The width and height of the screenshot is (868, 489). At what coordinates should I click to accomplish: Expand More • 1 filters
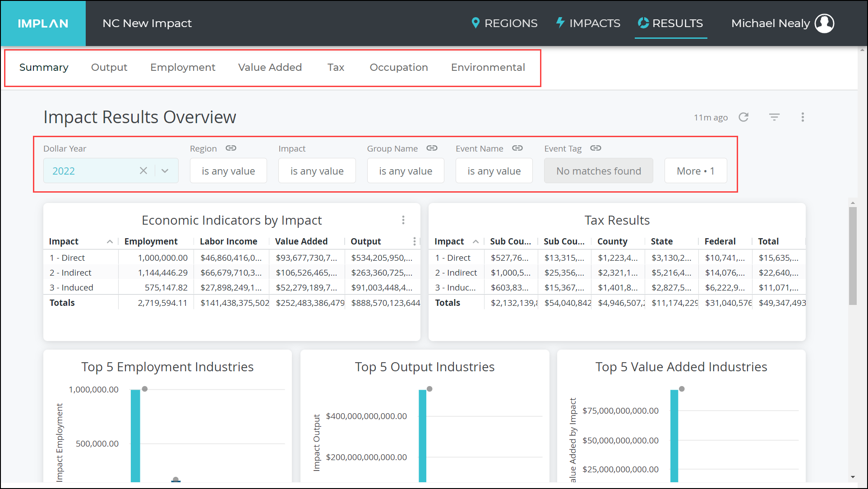(695, 171)
